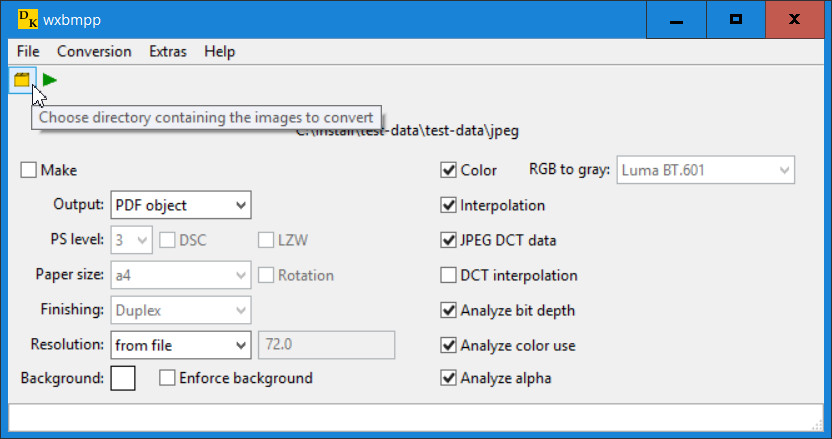The height and width of the screenshot is (439, 832).
Task: Uncheck the Color checkbox
Action: 449,170
